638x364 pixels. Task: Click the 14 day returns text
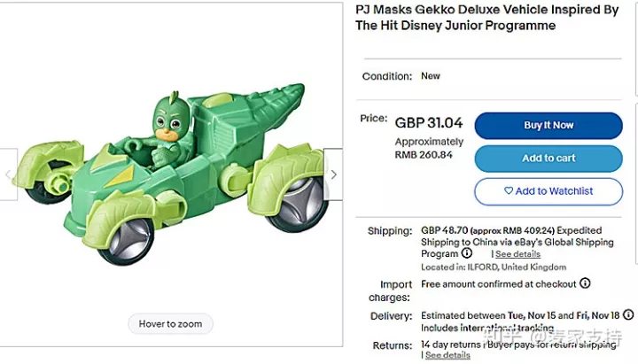coord(451,344)
